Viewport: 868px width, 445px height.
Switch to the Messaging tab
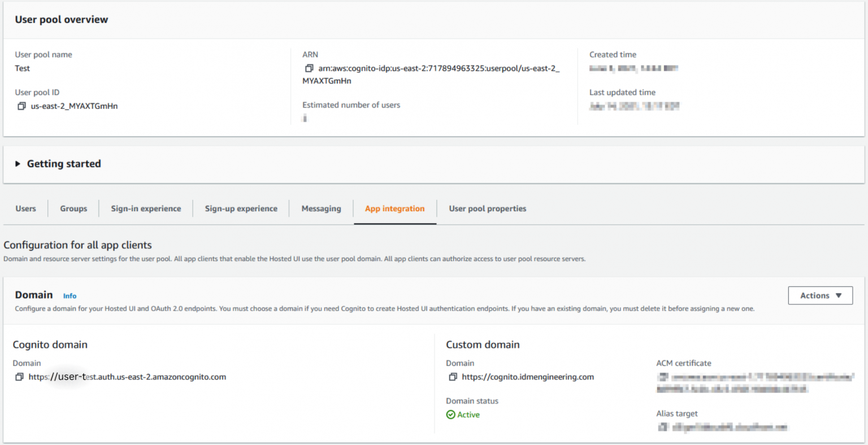321,208
